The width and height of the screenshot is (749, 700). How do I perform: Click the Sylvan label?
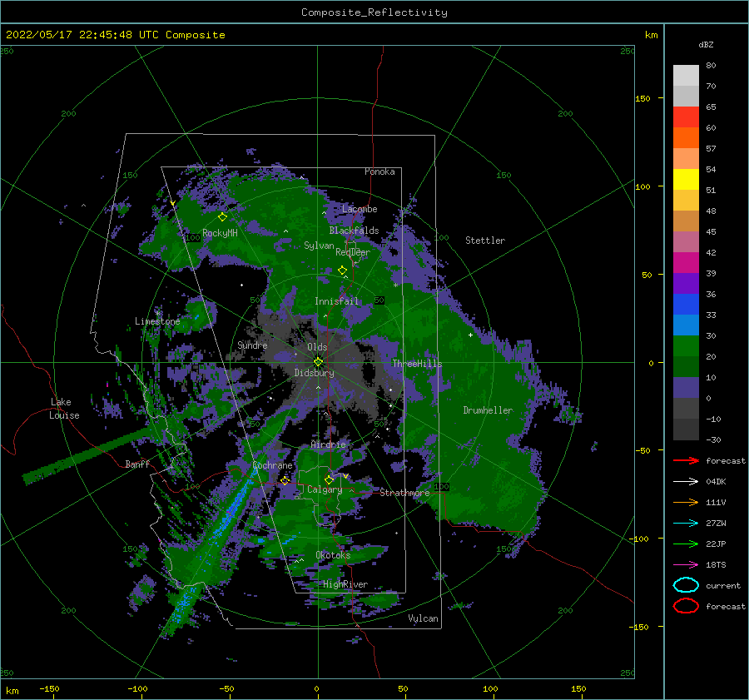pos(319,246)
